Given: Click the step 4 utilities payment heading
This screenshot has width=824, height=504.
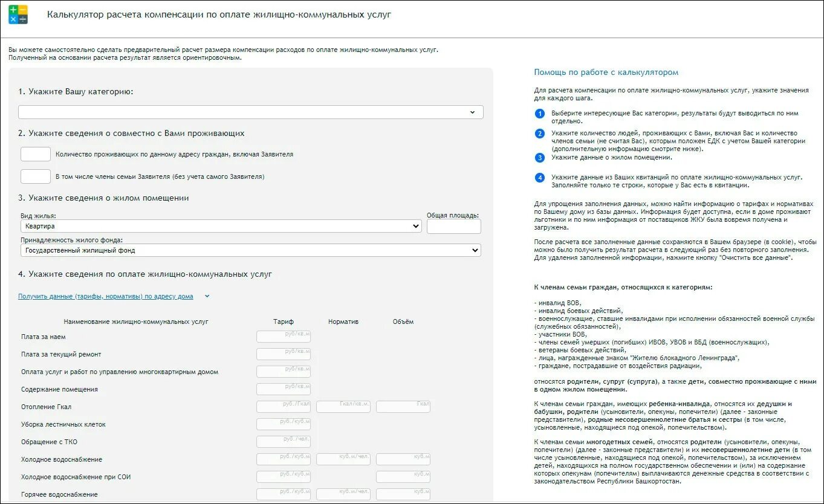Looking at the screenshot, I should tap(145, 274).
